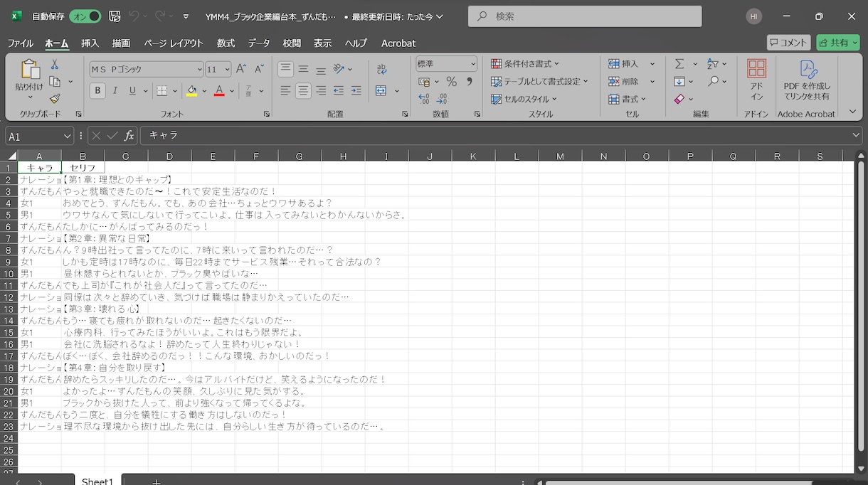This screenshot has width=868, height=485.
Task: Click the Merge and Center icon
Action: click(381, 91)
